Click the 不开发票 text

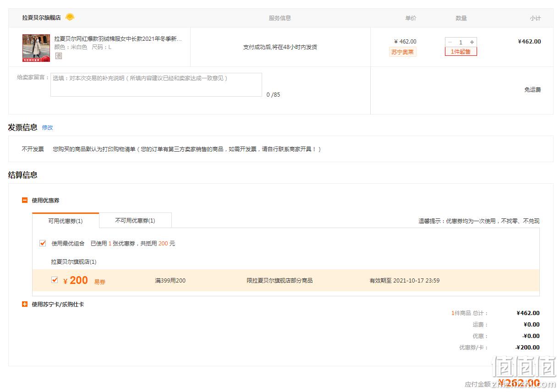pos(33,149)
